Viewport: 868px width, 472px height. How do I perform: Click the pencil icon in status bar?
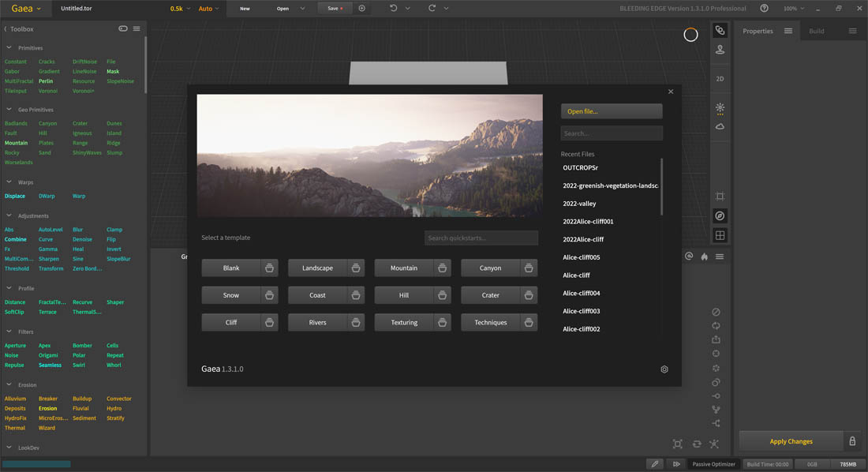pyautogui.click(x=654, y=464)
